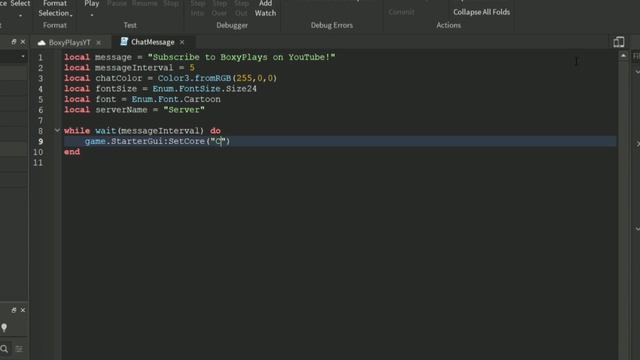Expand the topmost chevron in right panel
The width and height of the screenshot is (640, 360).
coord(637,72)
